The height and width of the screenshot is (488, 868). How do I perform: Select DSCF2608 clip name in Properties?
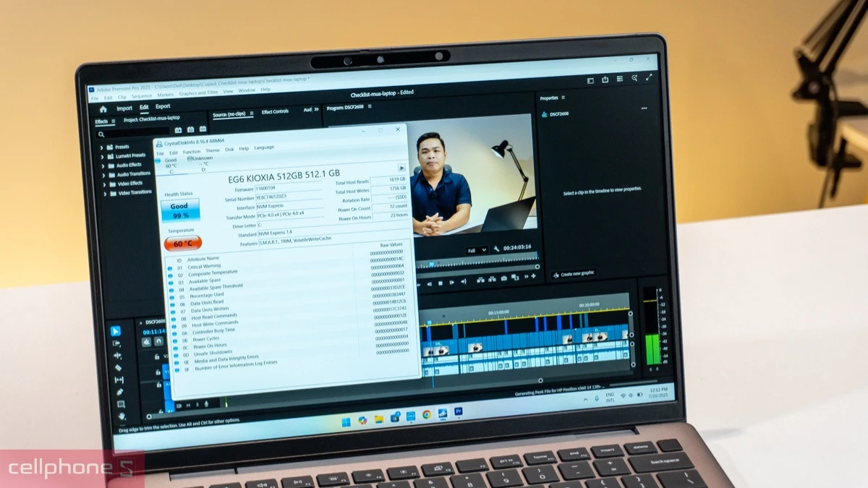click(x=561, y=114)
